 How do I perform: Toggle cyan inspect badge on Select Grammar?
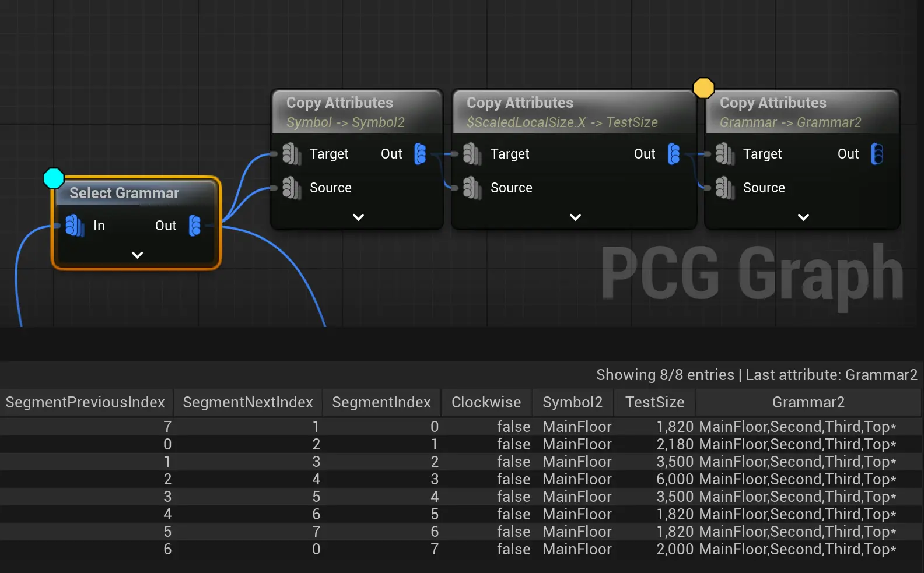click(54, 178)
